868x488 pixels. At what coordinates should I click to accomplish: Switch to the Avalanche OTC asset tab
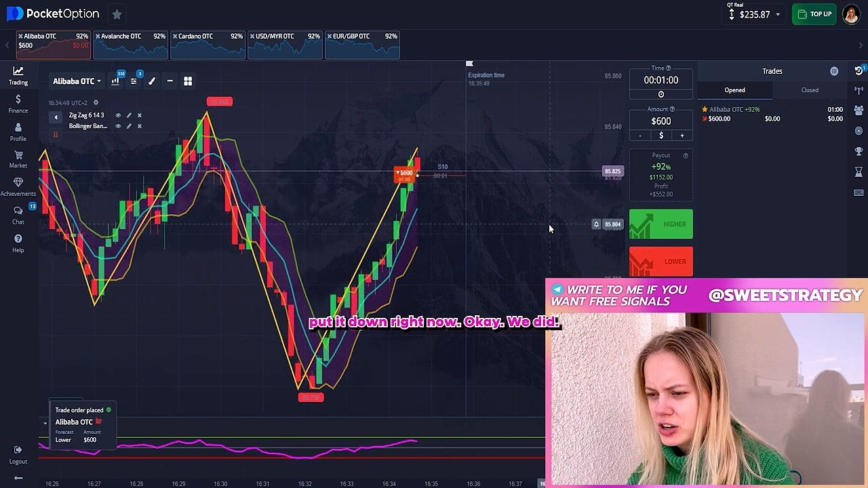(131, 45)
